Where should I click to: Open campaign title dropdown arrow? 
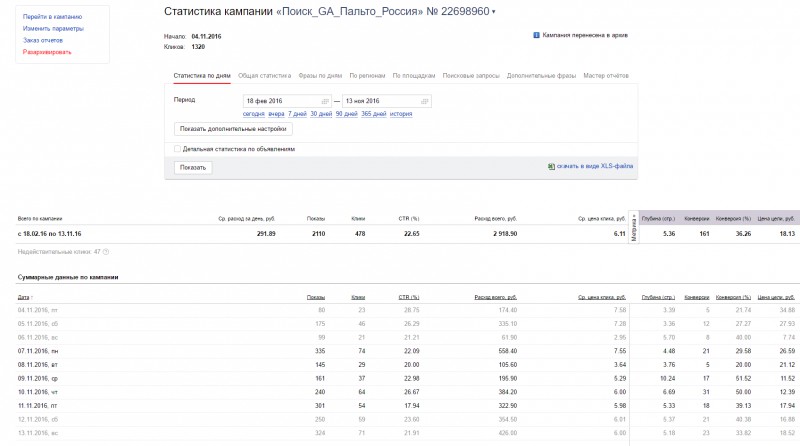tap(494, 12)
